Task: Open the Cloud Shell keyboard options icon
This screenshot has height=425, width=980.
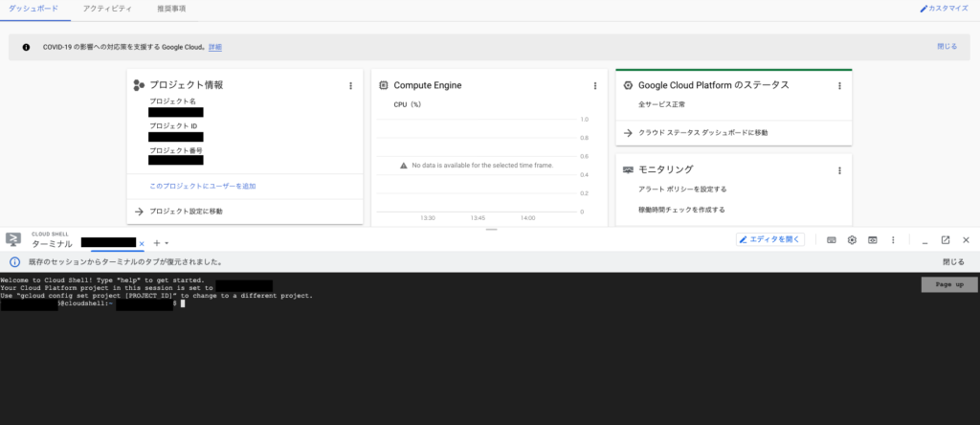Action: [832, 240]
